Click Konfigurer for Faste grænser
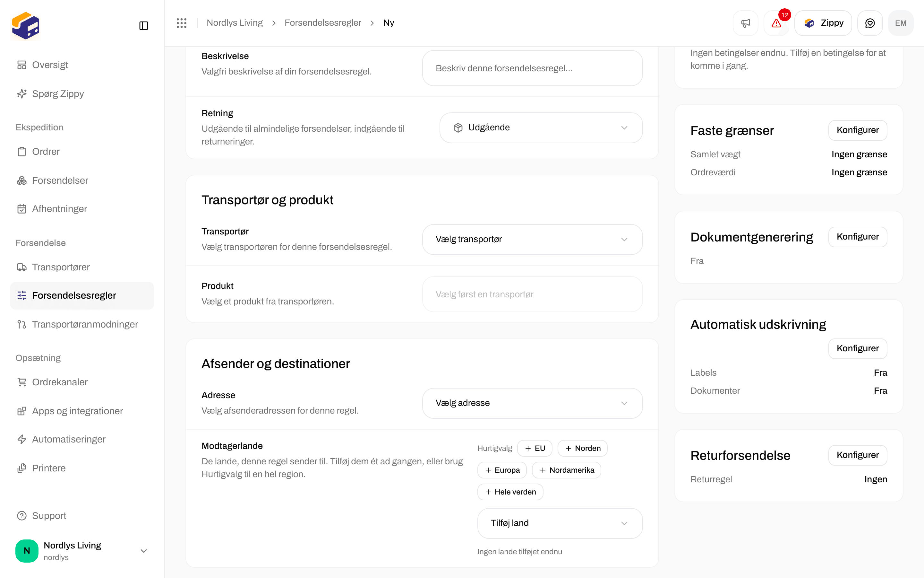This screenshot has width=924, height=578. coord(858,130)
